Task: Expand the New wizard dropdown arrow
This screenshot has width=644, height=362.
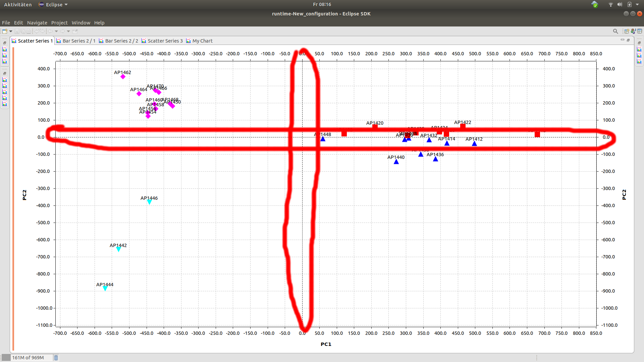Action: (x=11, y=31)
